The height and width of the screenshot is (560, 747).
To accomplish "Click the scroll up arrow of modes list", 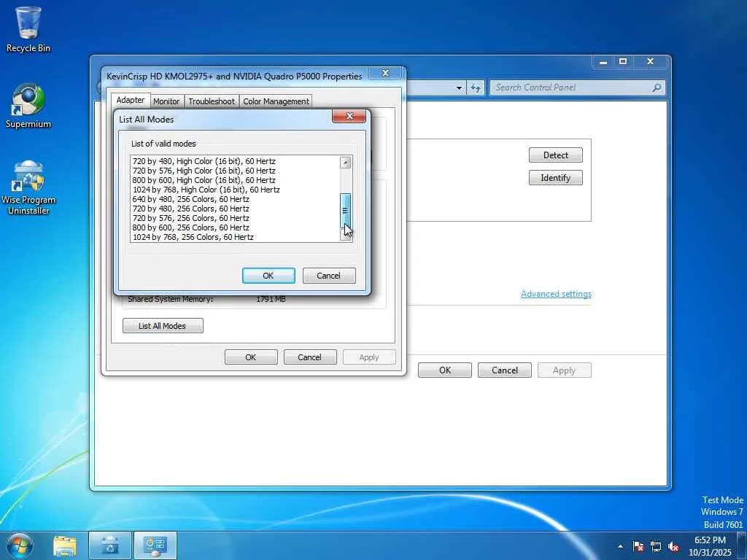I will tap(345, 163).
